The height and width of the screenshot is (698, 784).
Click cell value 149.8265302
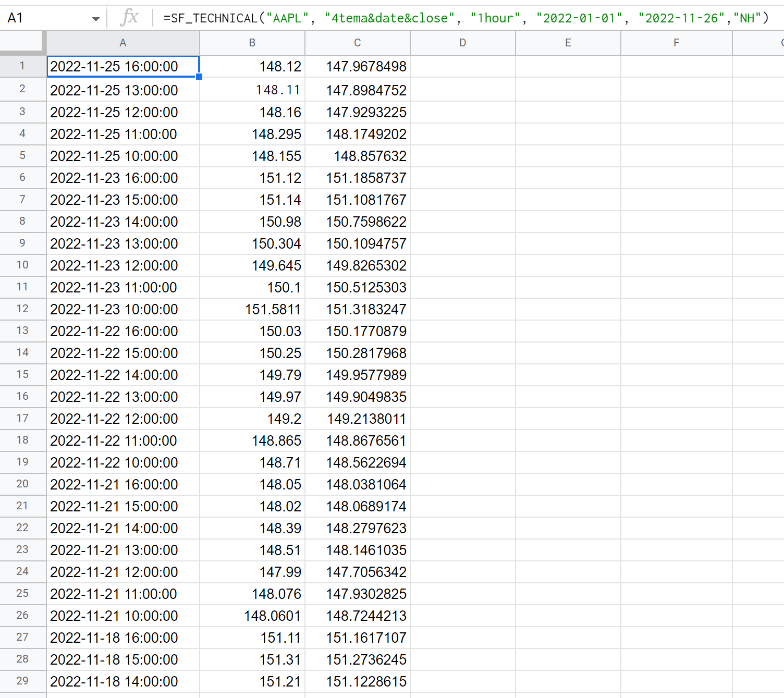[x=358, y=265]
